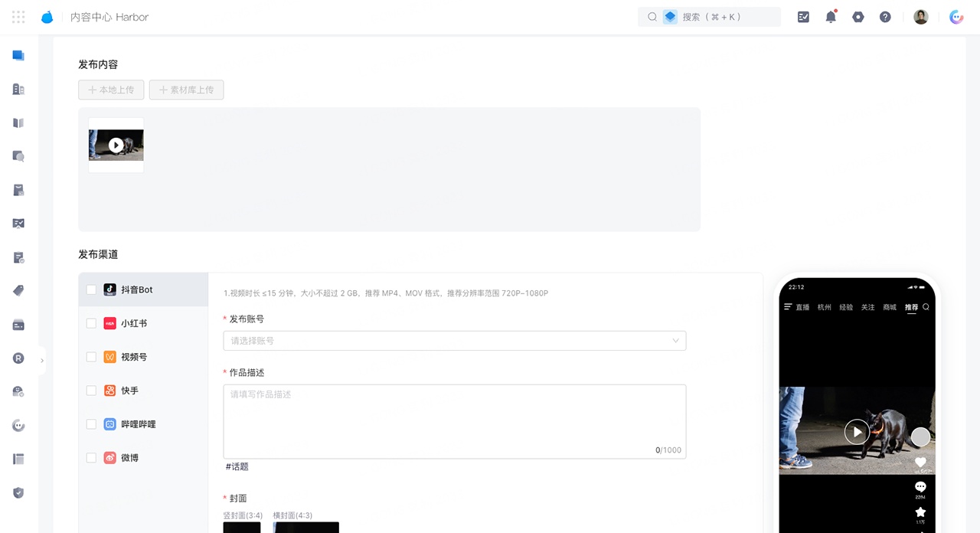This screenshot has width=980, height=533.
Task: Expand the collapsed left sidebar handle
Action: coord(42,360)
